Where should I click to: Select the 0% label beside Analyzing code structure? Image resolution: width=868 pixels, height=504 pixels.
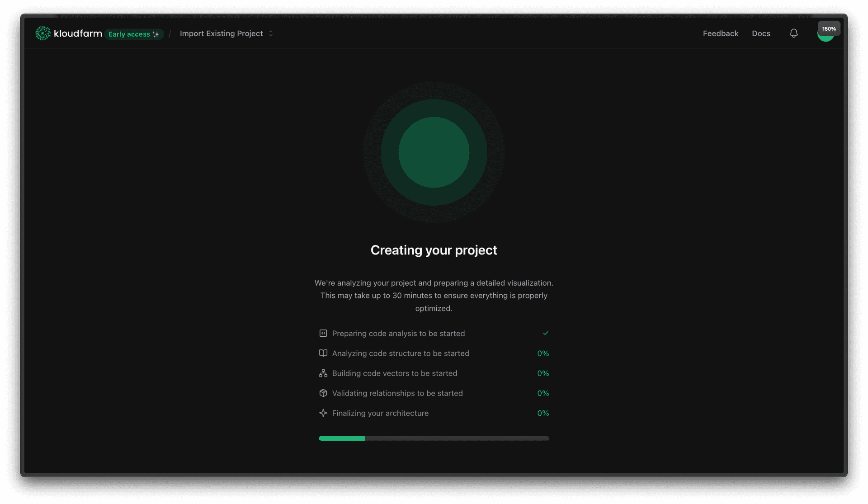tap(542, 353)
